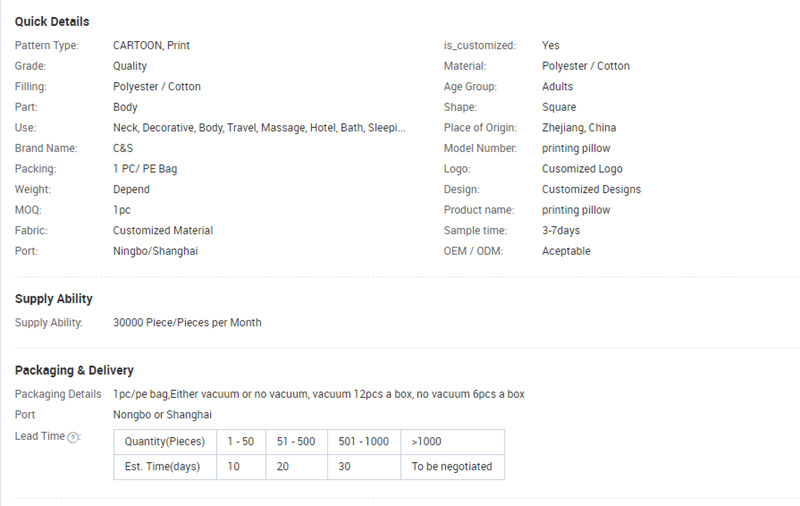Click the Sample time 3-7days value

pyautogui.click(x=561, y=231)
